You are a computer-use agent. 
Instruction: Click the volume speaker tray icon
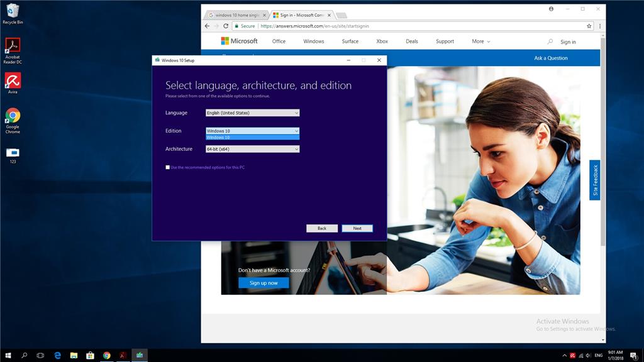click(589, 356)
